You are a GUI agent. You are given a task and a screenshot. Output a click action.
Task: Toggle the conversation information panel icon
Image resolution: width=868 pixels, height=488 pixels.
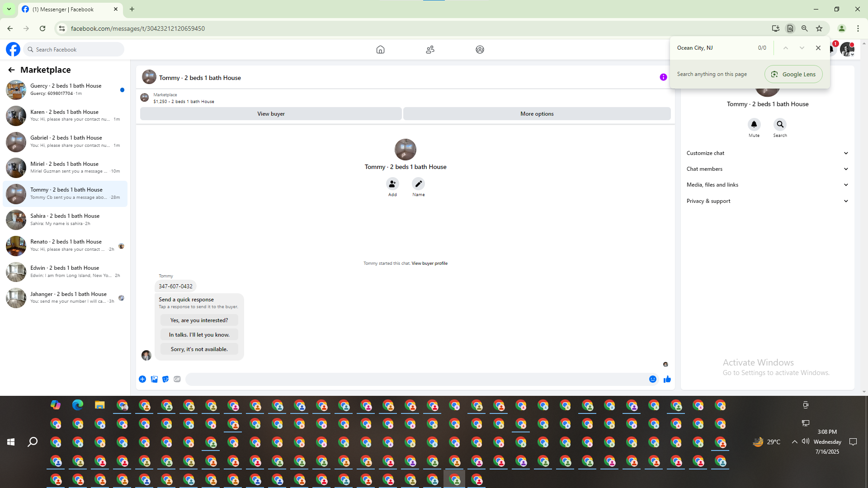(x=663, y=77)
